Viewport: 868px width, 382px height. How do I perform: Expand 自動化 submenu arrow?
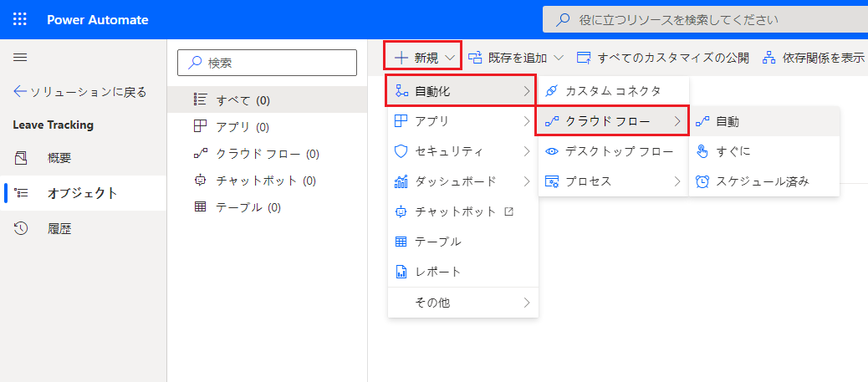point(526,91)
